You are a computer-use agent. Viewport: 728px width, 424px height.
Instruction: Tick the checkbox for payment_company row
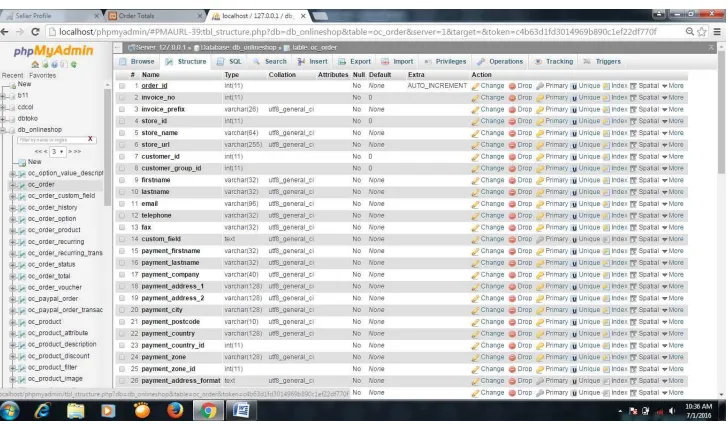coord(122,275)
